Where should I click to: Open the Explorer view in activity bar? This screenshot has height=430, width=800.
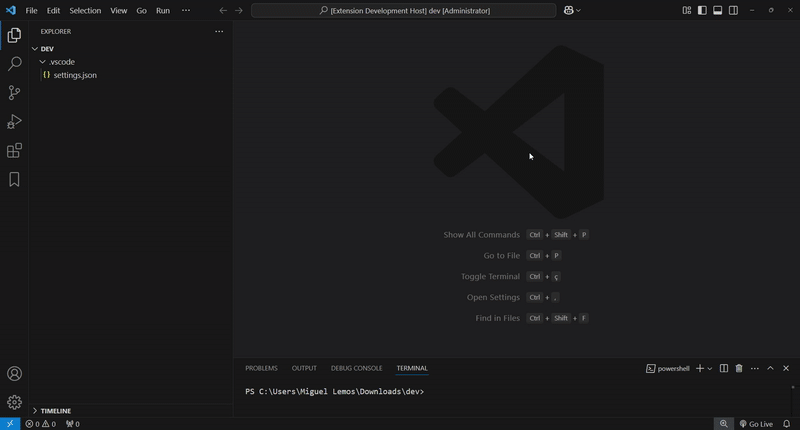[14, 35]
